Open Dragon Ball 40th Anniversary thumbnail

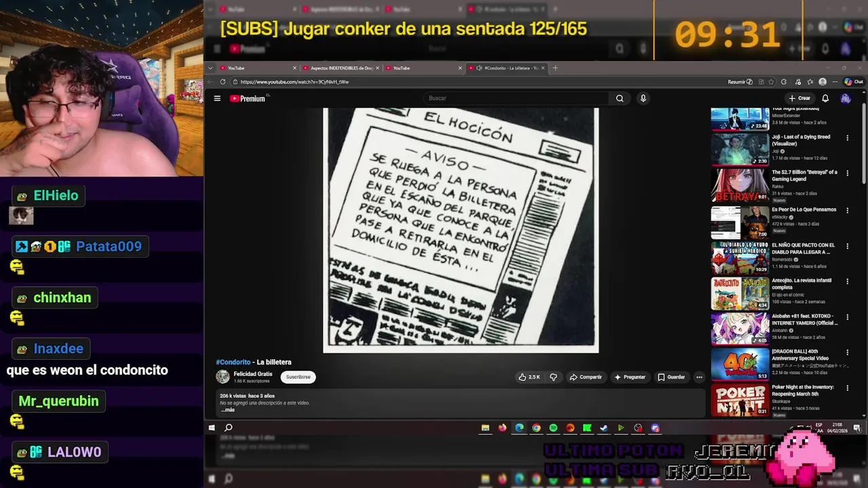(740, 363)
